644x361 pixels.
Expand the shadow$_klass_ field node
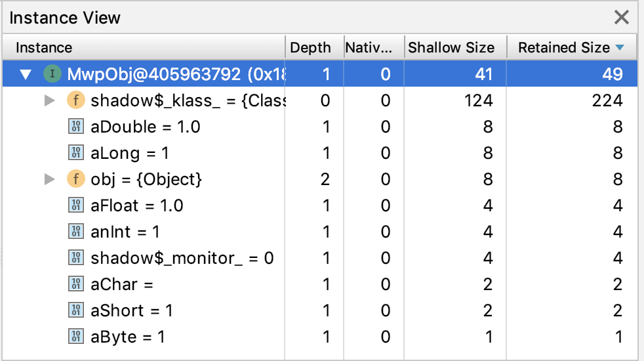pos(50,100)
